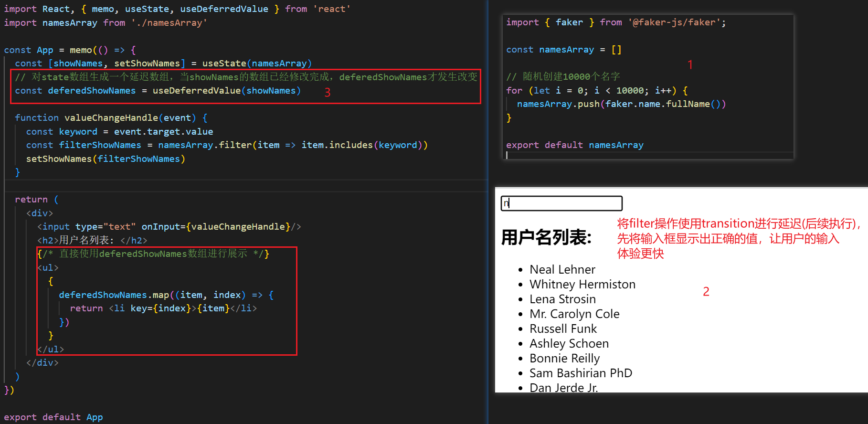Screen dimensions: 868x424
Task: Click the useState(namesArray) code line
Action: (163, 63)
